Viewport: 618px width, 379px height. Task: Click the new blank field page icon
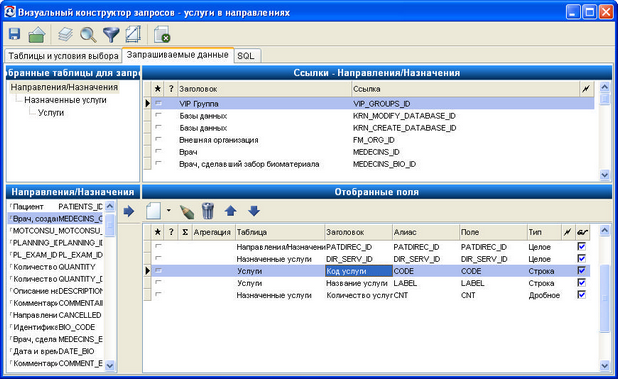tap(153, 211)
